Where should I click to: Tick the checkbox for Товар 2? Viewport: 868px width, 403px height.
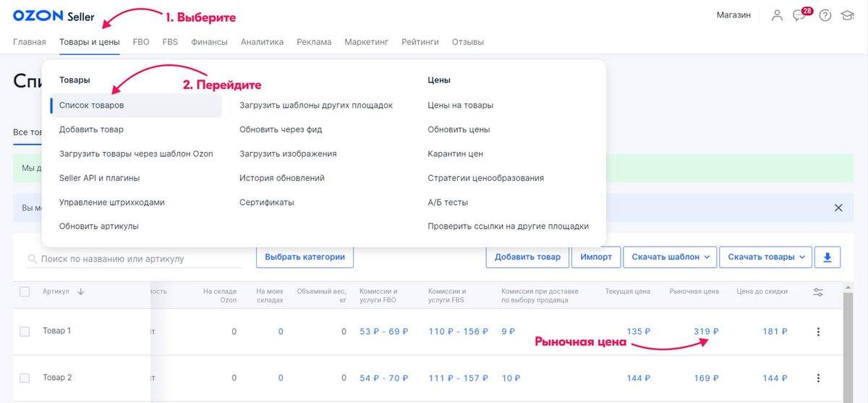pos(25,378)
